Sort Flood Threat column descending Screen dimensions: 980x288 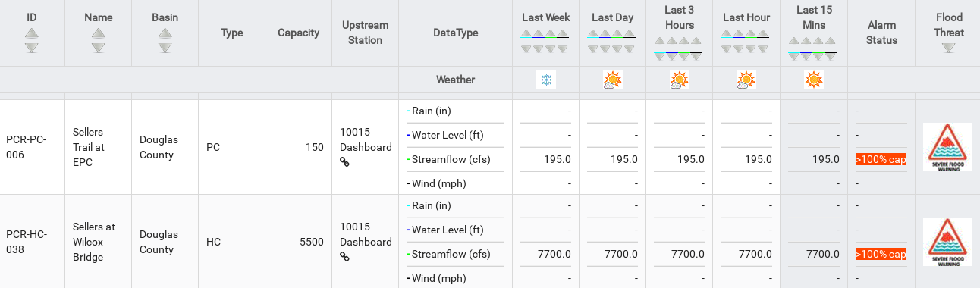[948, 48]
